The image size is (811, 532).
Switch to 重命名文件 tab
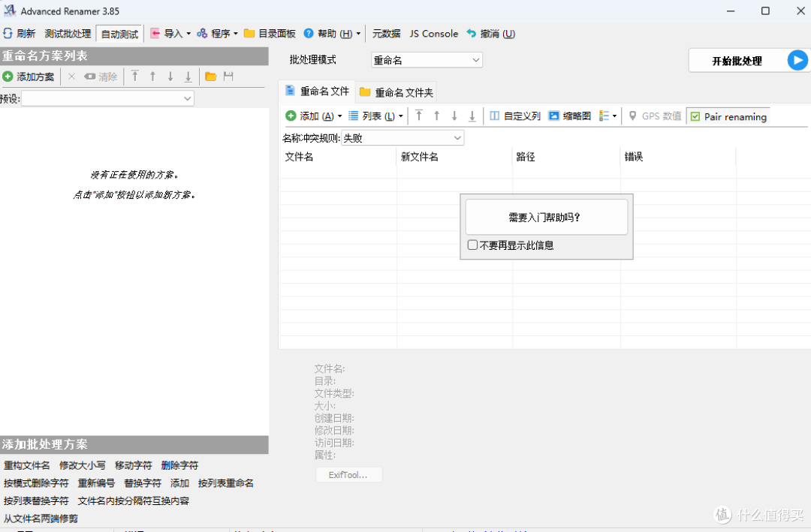[317, 92]
